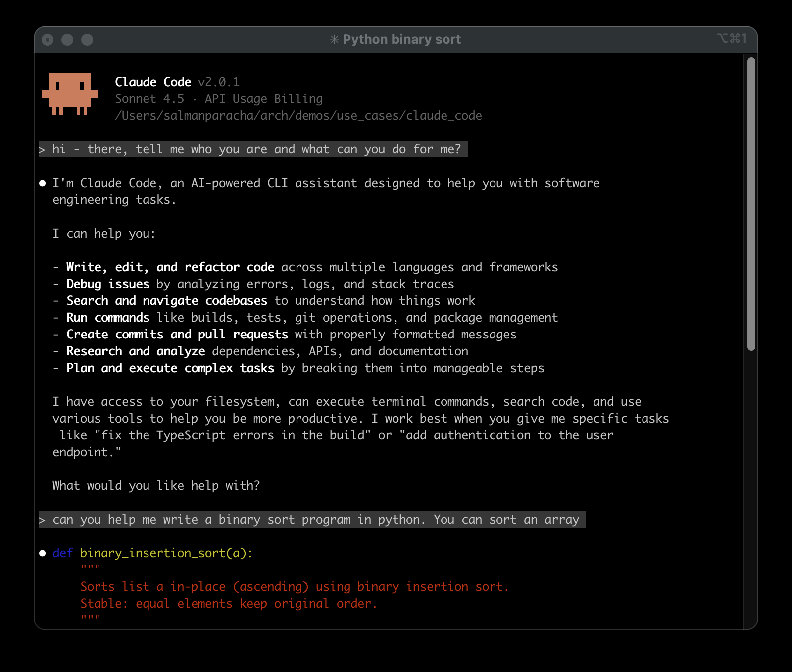The width and height of the screenshot is (792, 672).
Task: Click the "Stable: equal elements" docstring line
Action: [x=228, y=604]
